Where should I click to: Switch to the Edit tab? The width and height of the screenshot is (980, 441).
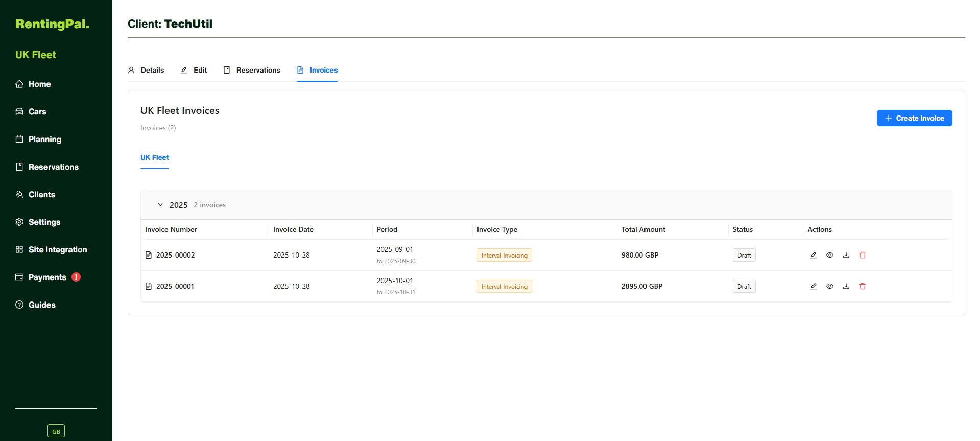pyautogui.click(x=194, y=70)
